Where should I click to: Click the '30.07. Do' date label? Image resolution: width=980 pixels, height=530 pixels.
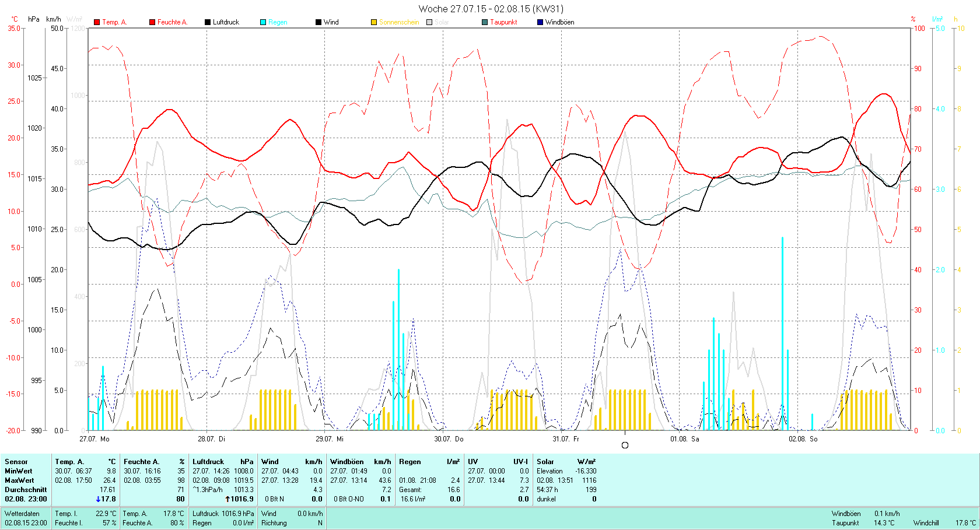(449, 439)
